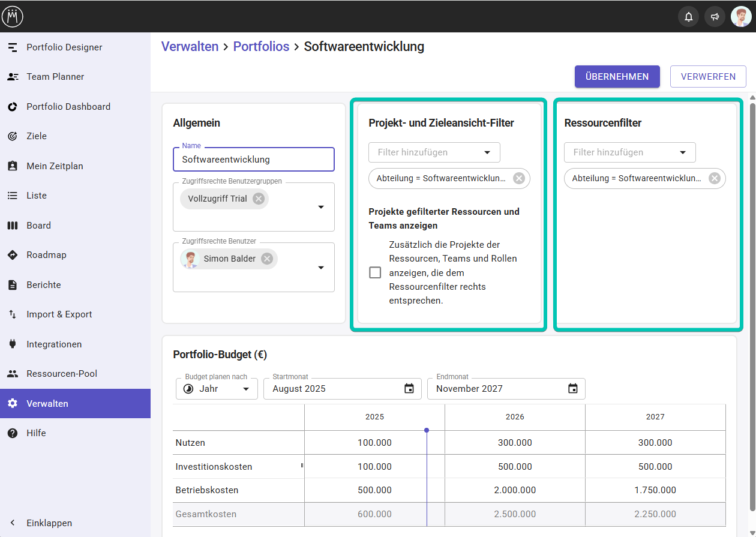Expand Filter hinzufügen dropdown in Ressourcenfilter
The width and height of the screenshot is (756, 537).
click(x=682, y=152)
